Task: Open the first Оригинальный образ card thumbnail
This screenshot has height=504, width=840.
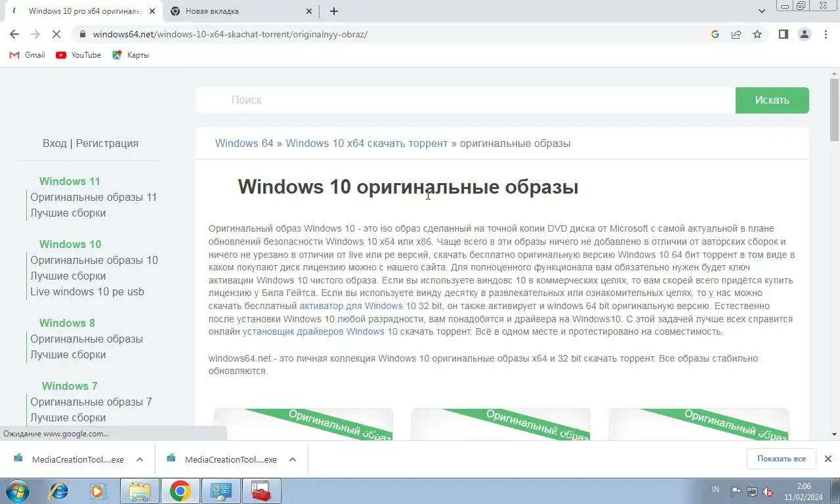Action: tap(303, 424)
